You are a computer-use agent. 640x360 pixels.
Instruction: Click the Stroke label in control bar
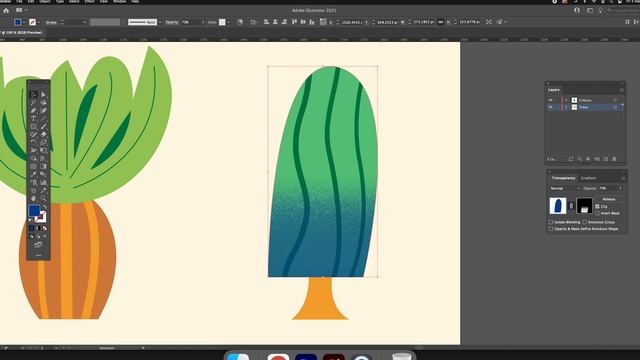[x=51, y=22]
